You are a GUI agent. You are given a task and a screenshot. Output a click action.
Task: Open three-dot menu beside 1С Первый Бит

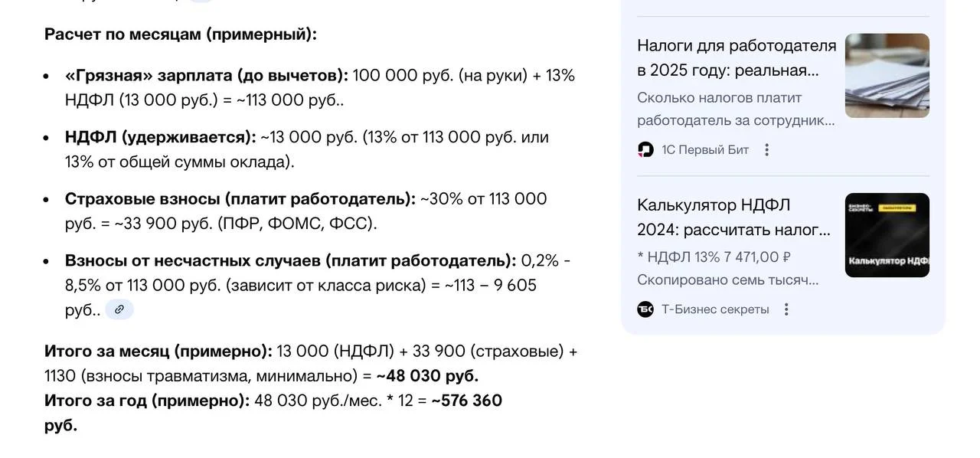coord(767,149)
